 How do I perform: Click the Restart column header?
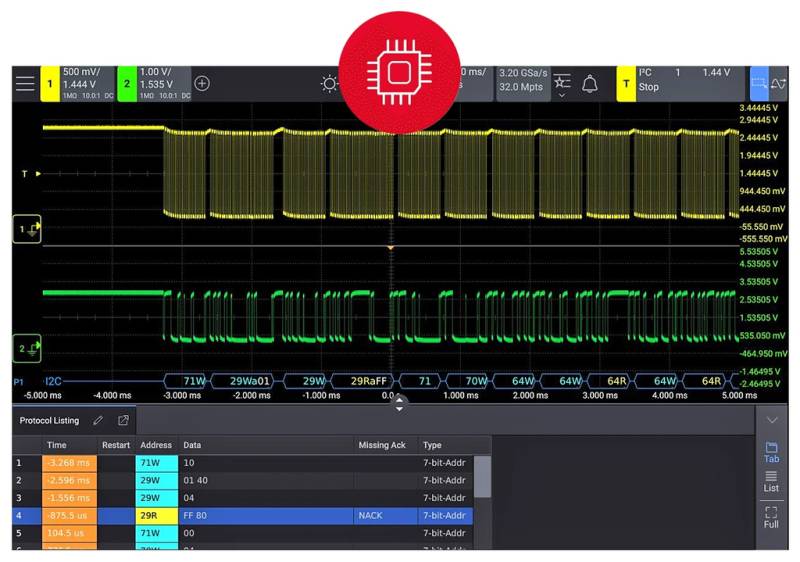[116, 445]
